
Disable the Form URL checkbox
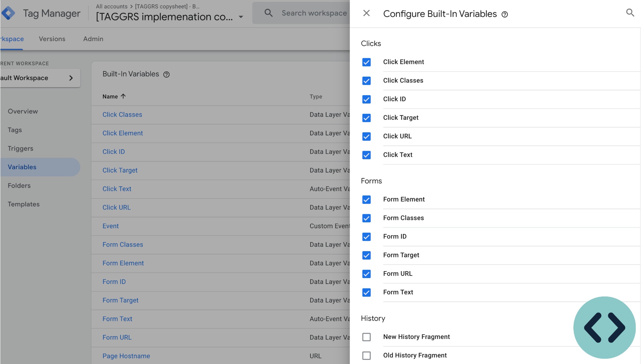[x=367, y=274]
